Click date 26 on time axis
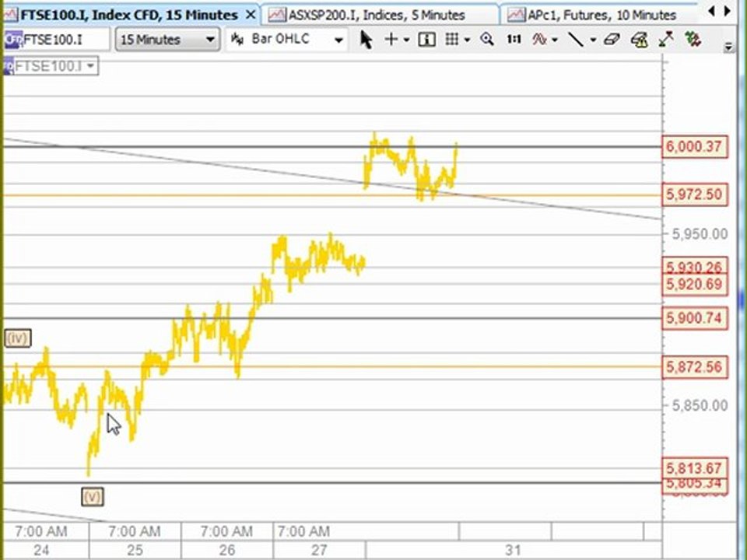The height and width of the screenshot is (560, 747). point(226,551)
